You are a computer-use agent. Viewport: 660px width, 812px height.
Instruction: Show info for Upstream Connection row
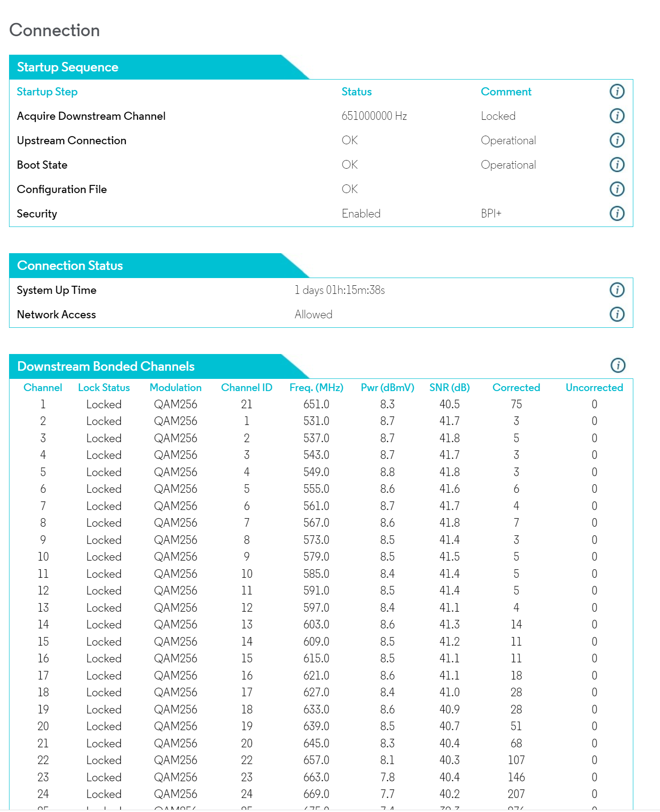pyautogui.click(x=617, y=141)
